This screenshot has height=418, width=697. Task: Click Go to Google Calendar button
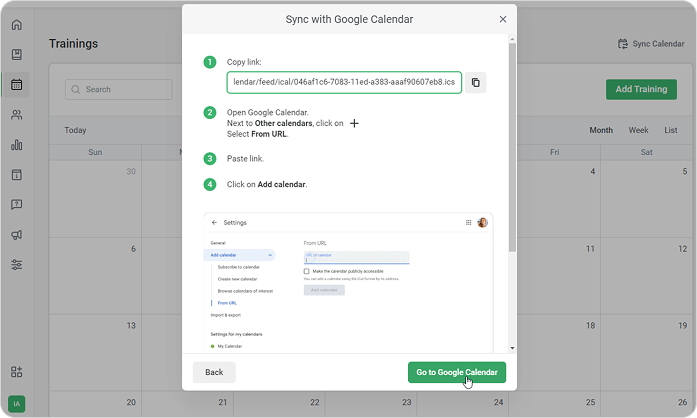click(x=457, y=372)
